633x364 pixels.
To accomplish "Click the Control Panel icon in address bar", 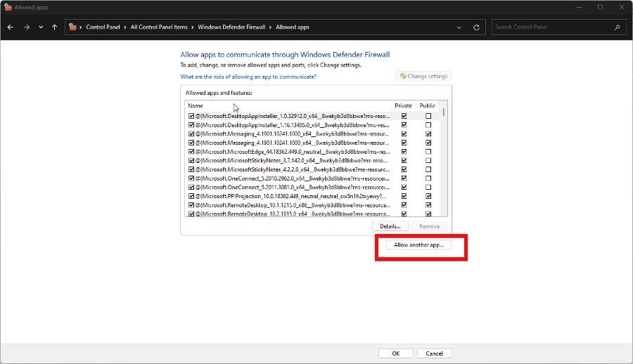I will 72,27.
